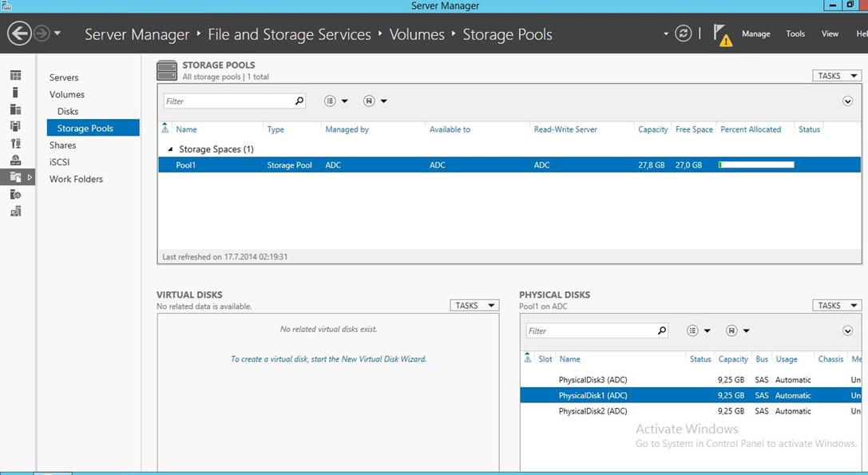
Task: Open Disks in the side navigation
Action: point(68,111)
